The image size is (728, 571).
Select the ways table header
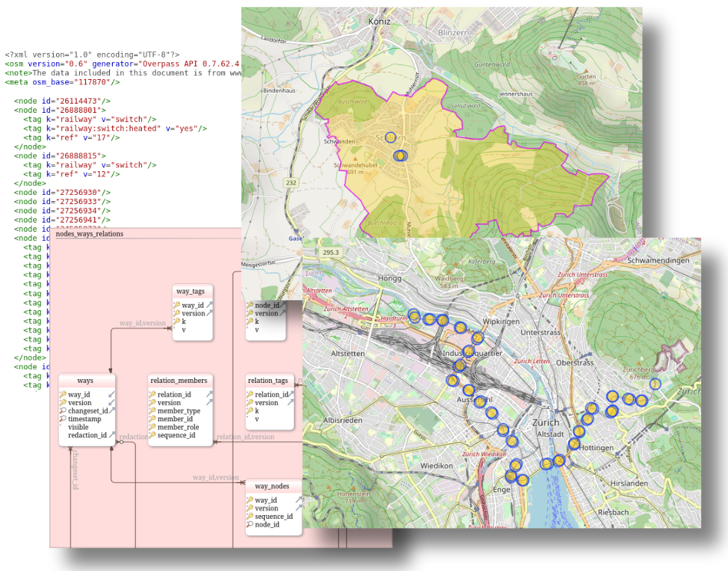(85, 381)
